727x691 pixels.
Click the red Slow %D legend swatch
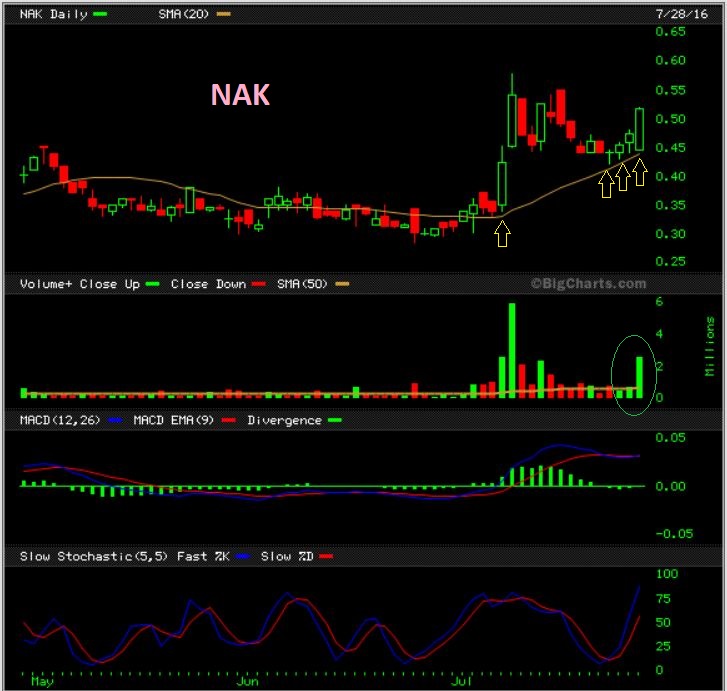click(x=326, y=557)
